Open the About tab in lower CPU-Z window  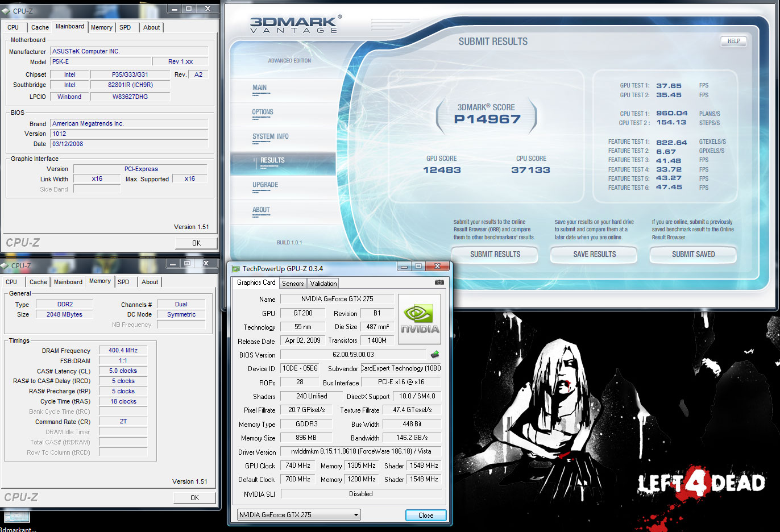coord(150,282)
